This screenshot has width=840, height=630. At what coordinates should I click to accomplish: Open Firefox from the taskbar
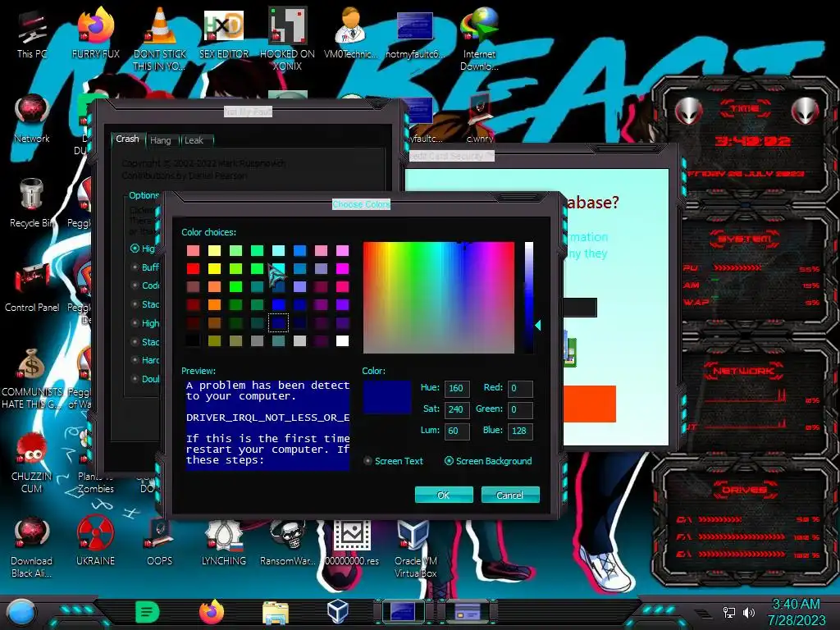pos(212,612)
